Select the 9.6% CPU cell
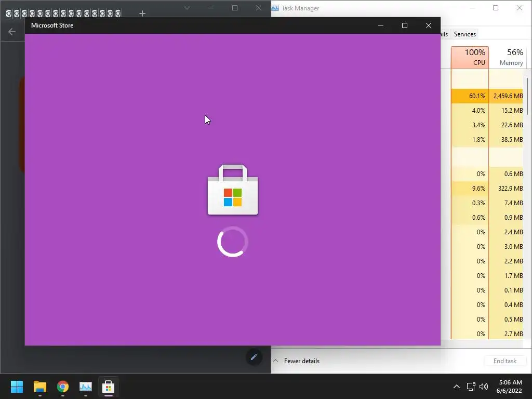This screenshot has height=399, width=532. [470, 189]
